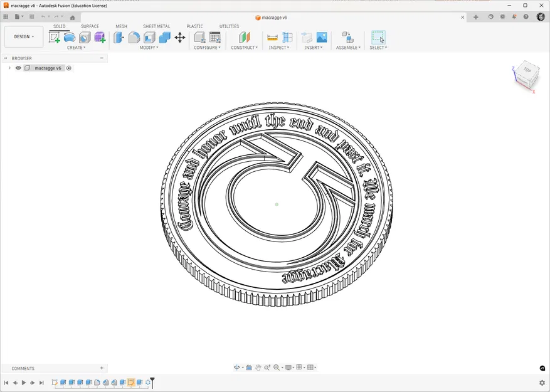Toggle visibility eye of macragge v6
Viewport: 550px width, 392px height.
pos(18,68)
